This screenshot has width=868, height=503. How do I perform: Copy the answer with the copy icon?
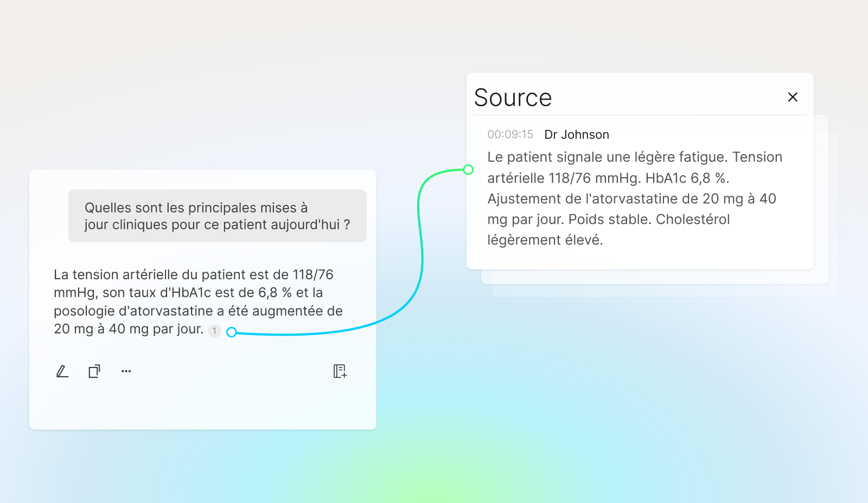(94, 371)
